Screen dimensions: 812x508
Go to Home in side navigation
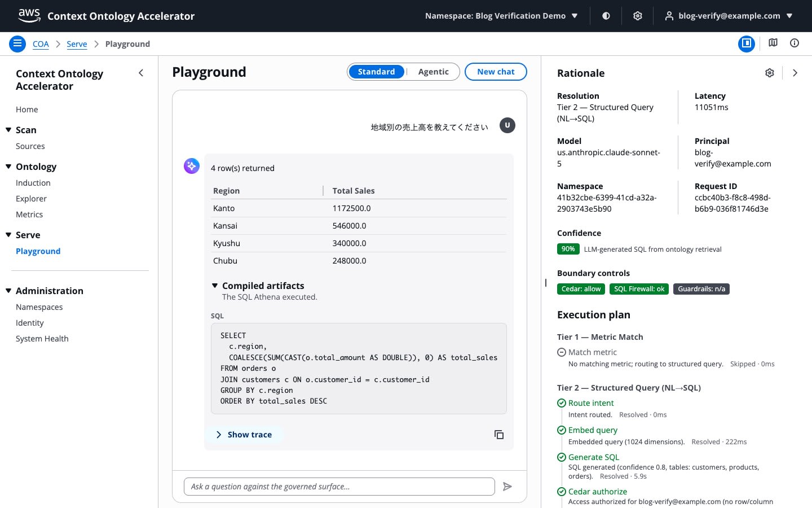click(x=27, y=110)
